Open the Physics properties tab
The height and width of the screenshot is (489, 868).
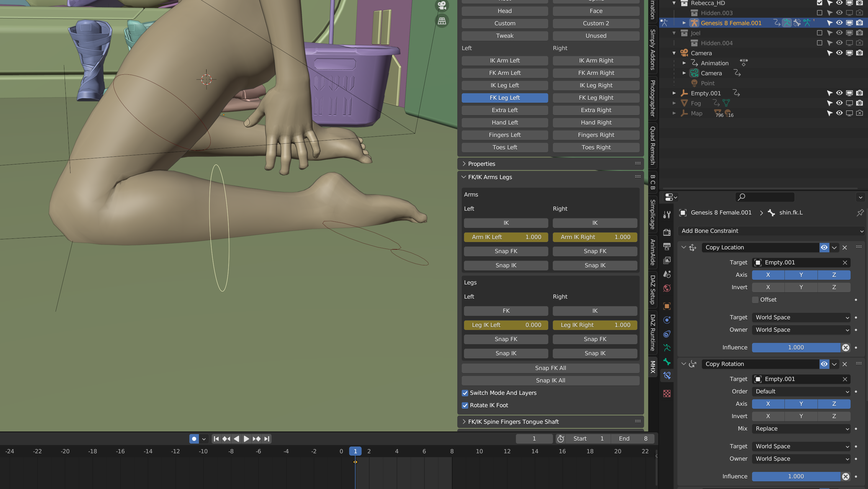point(667,320)
